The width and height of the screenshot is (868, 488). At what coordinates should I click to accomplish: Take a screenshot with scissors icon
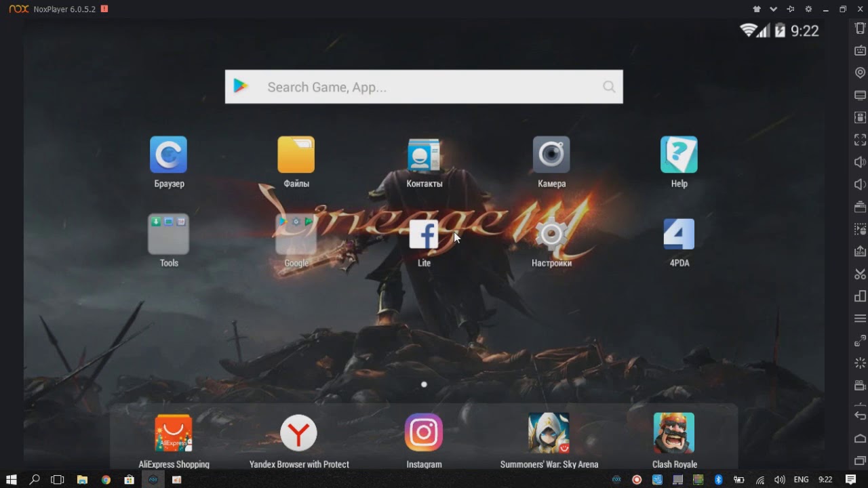(860, 274)
